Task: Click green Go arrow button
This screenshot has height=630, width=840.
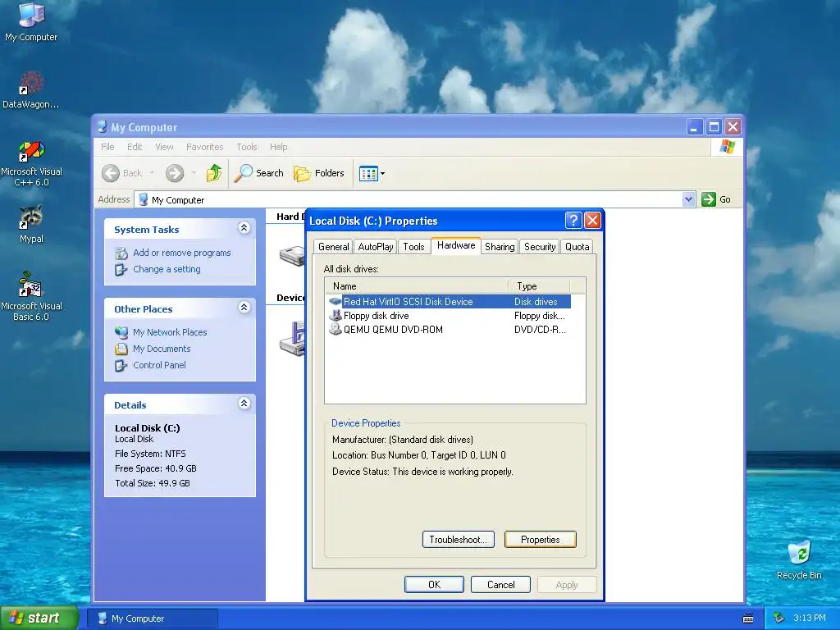Action: tap(709, 199)
